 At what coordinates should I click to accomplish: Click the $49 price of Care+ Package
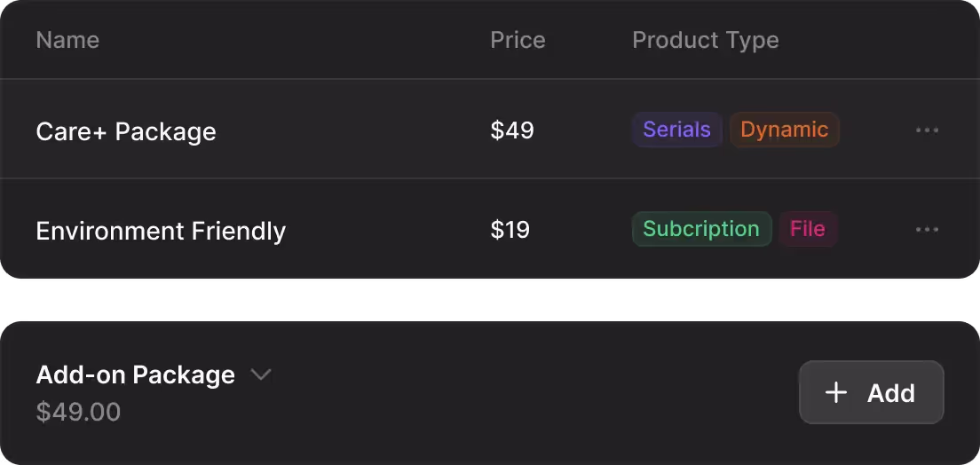(x=512, y=130)
